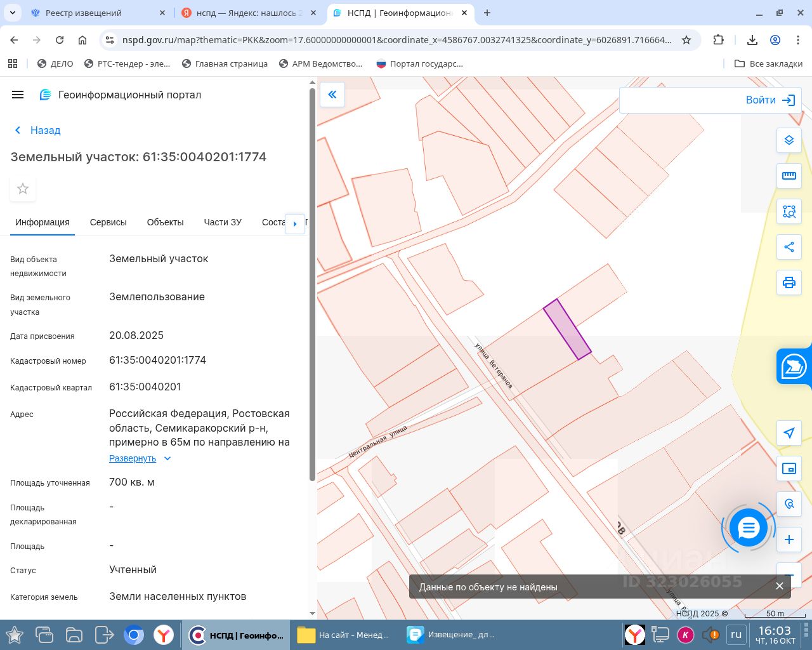This screenshot has height=650, width=812.
Task: Select the cadastral quarter value 61:35:0040201
Action: pos(145,387)
